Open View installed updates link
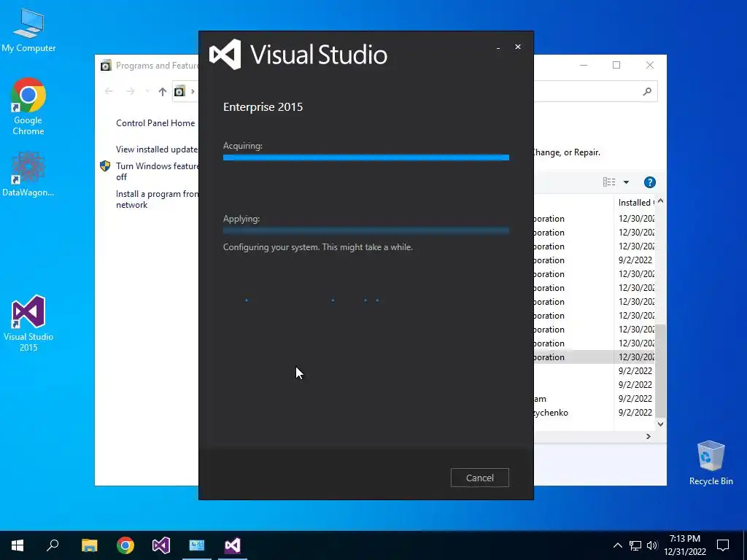This screenshot has height=560, width=747. click(x=158, y=149)
